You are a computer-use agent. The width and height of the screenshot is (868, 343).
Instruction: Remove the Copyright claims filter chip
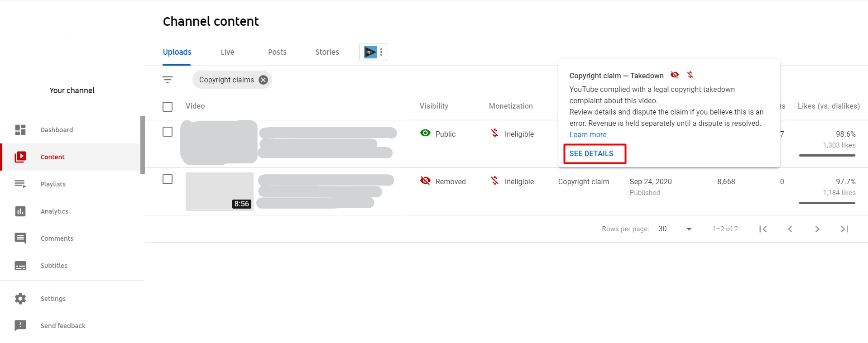[x=263, y=80]
